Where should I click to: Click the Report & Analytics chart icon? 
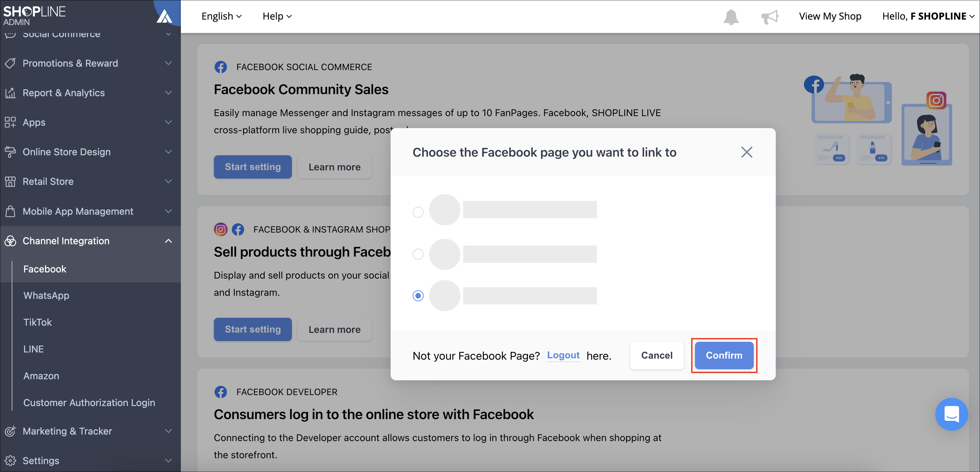coord(10,93)
